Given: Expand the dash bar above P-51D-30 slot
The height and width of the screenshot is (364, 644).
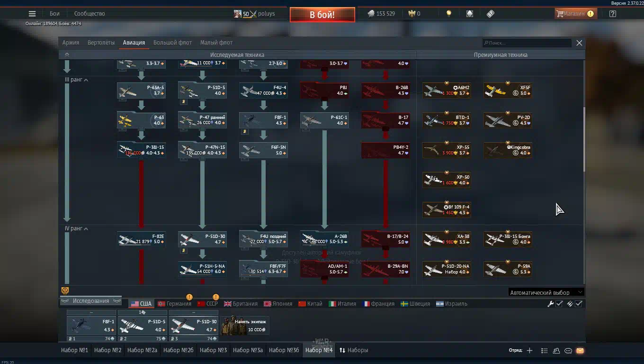Looking at the screenshot, I should pos(194,313).
